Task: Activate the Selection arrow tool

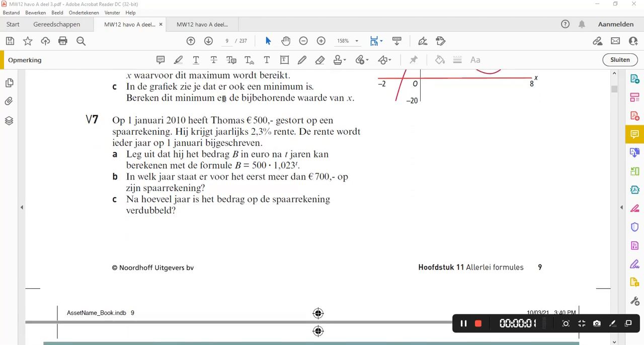Action: (x=268, y=41)
